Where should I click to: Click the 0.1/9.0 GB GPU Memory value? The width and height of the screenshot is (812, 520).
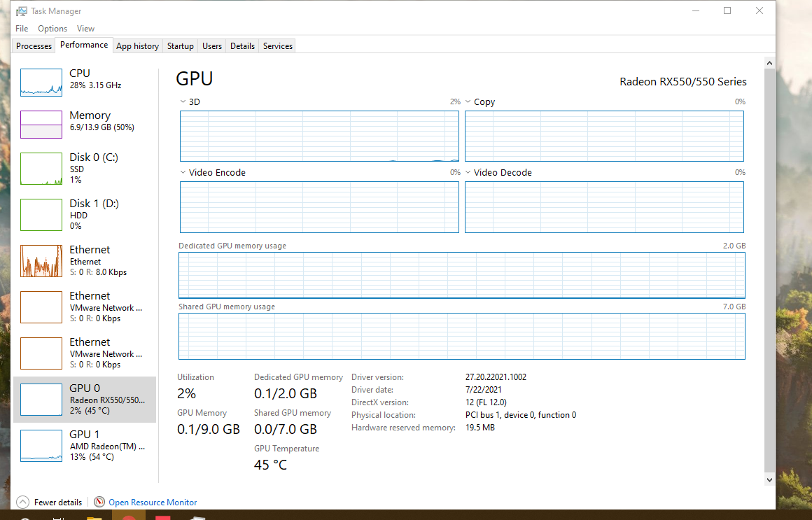point(209,429)
